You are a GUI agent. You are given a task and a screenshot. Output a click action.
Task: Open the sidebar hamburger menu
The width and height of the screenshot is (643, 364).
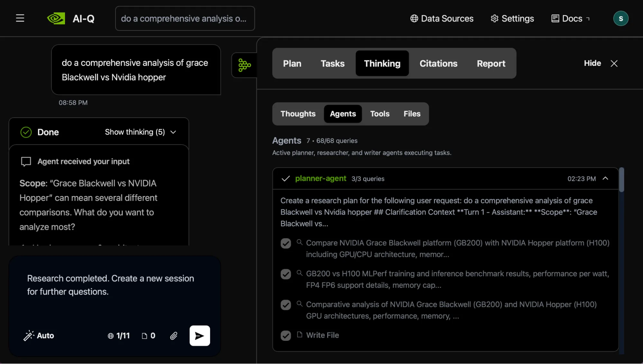point(20,18)
